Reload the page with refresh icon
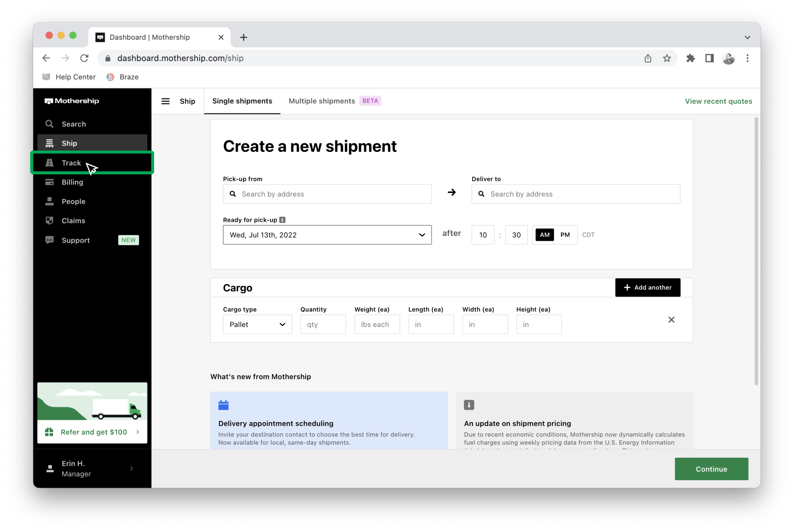The image size is (794, 532). (84, 58)
